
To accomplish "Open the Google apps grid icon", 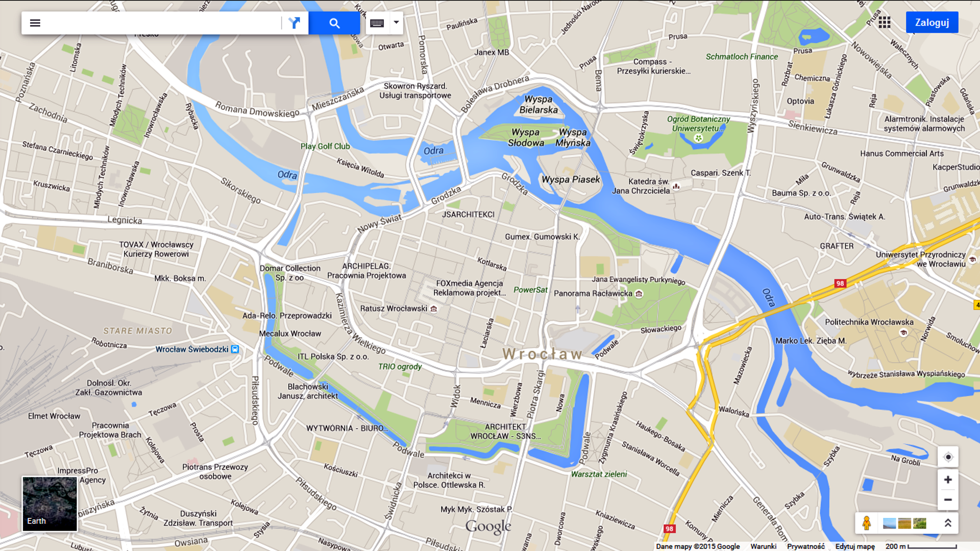I will tap(885, 22).
